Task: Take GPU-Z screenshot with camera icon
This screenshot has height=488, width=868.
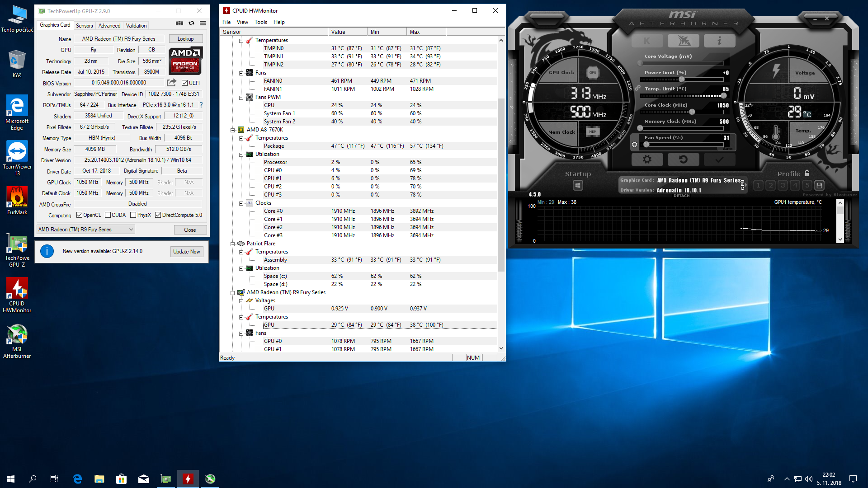Action: [179, 23]
